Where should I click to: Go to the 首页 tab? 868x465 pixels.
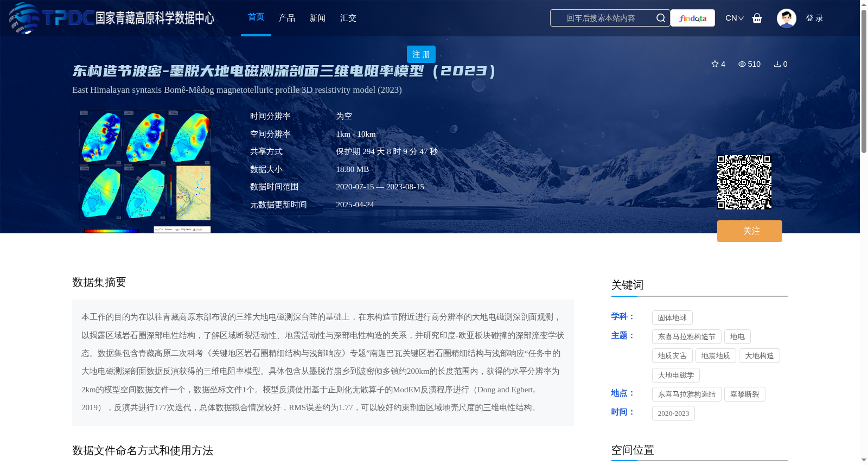coord(256,17)
